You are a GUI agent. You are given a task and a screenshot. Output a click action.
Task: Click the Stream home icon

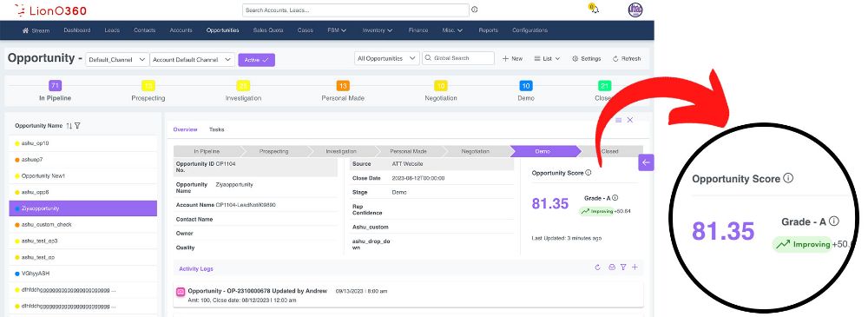(25, 30)
